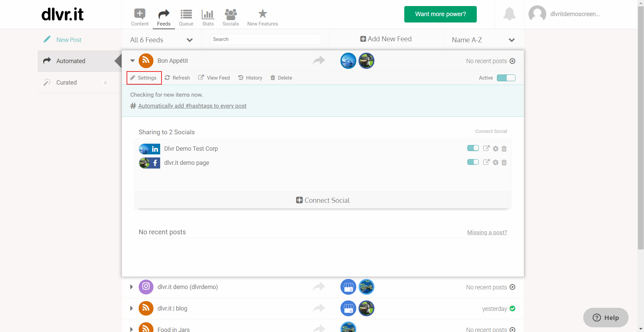Click the large Connect Social button
The height and width of the screenshot is (332, 644).
point(323,200)
